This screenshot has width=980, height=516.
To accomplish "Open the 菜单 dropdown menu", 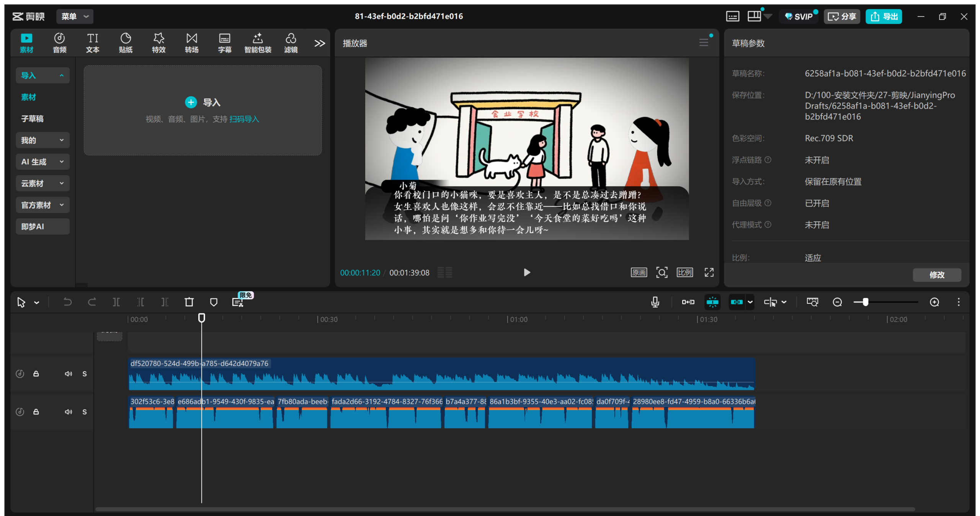I will [75, 16].
